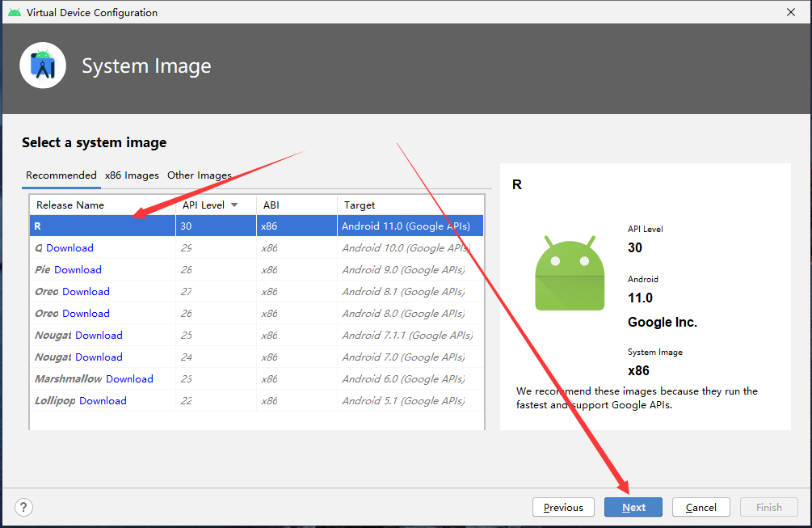Sort by API Level arrow
812x528 pixels.
point(234,205)
